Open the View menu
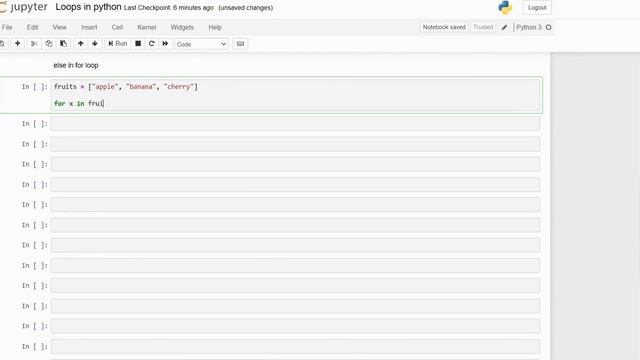Image resolution: width=640 pixels, height=360 pixels. (x=59, y=27)
